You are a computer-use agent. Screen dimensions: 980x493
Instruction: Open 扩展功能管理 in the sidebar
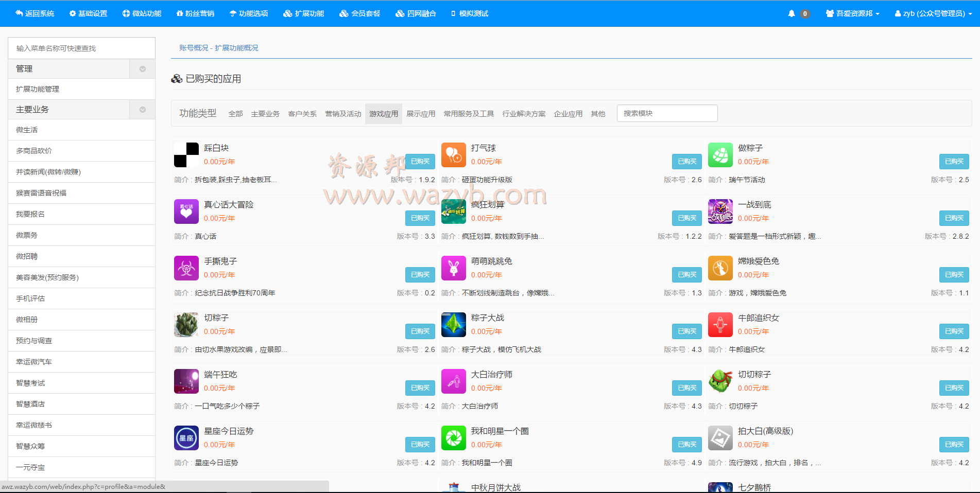coord(81,89)
